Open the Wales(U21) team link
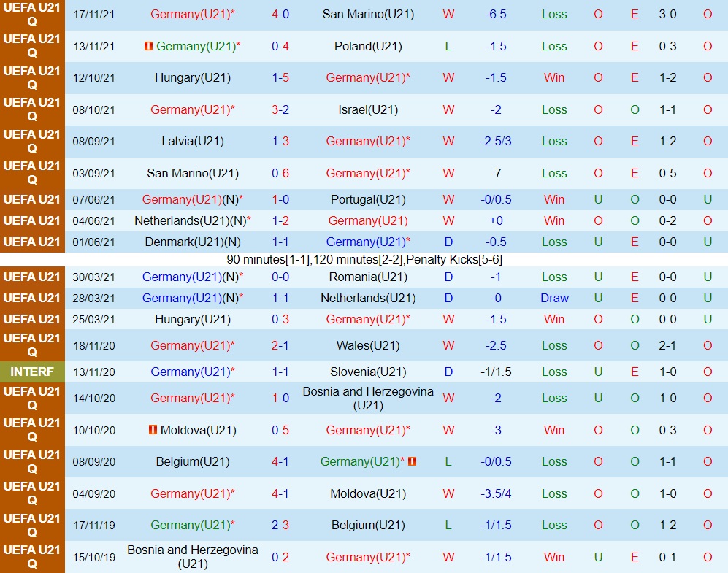Screen dimensions: 728x573 (x=368, y=346)
